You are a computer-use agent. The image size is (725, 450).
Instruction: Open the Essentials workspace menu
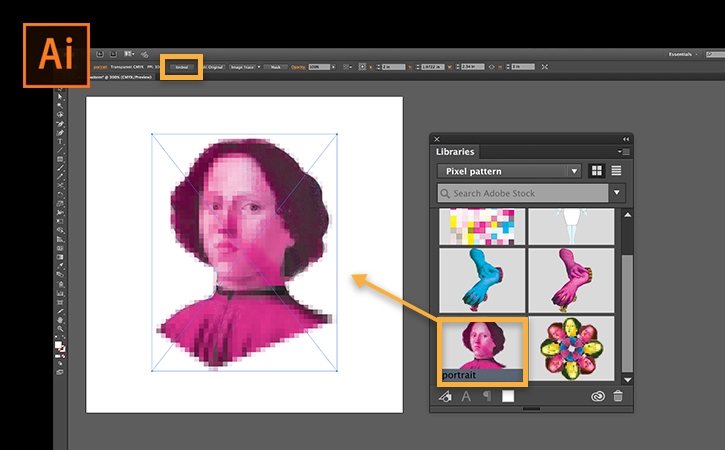pos(682,54)
